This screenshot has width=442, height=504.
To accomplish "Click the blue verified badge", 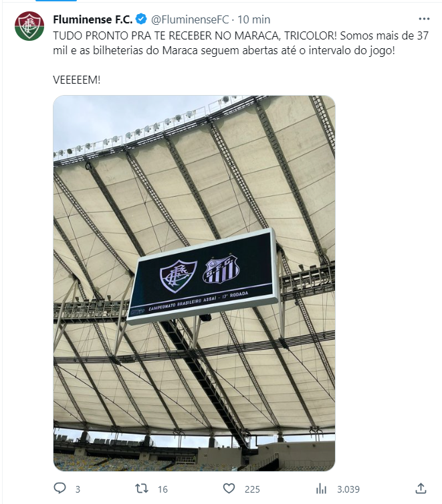I will (141, 19).
